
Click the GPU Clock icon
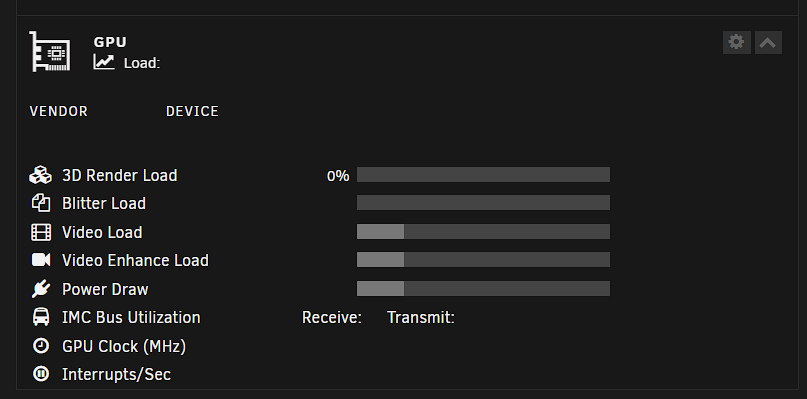[x=41, y=345]
